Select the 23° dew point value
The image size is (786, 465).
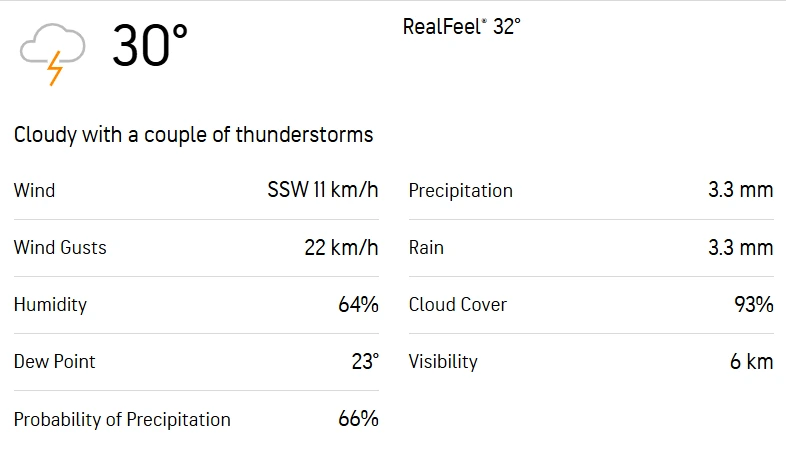[x=364, y=361]
